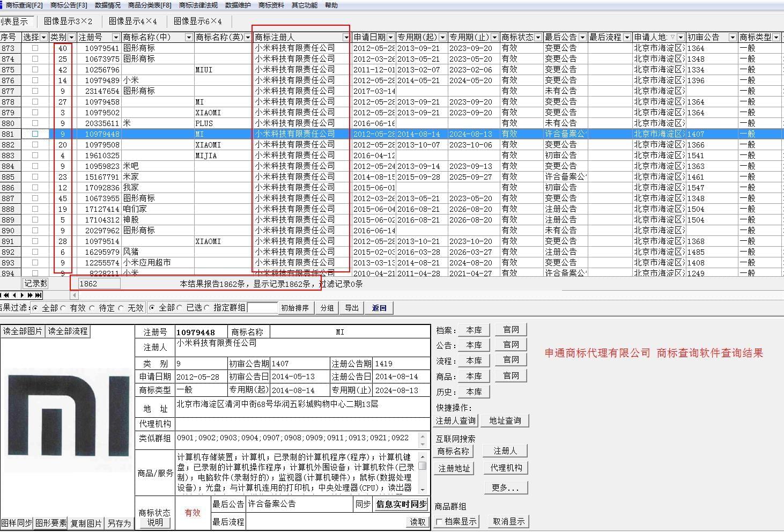The image size is (784, 532).
Task: Open the 商标注册人 column dropdown
Action: coord(346,37)
